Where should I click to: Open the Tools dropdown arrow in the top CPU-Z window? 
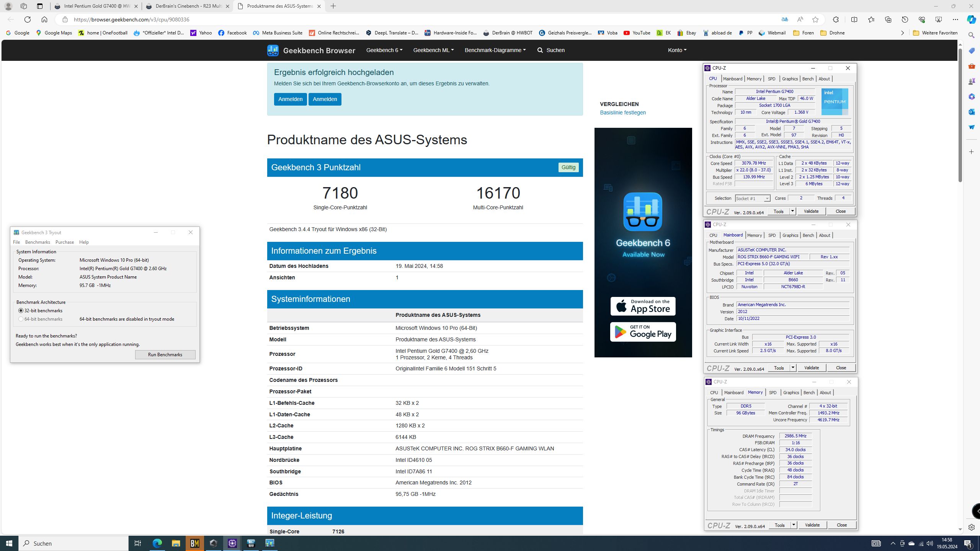792,211
